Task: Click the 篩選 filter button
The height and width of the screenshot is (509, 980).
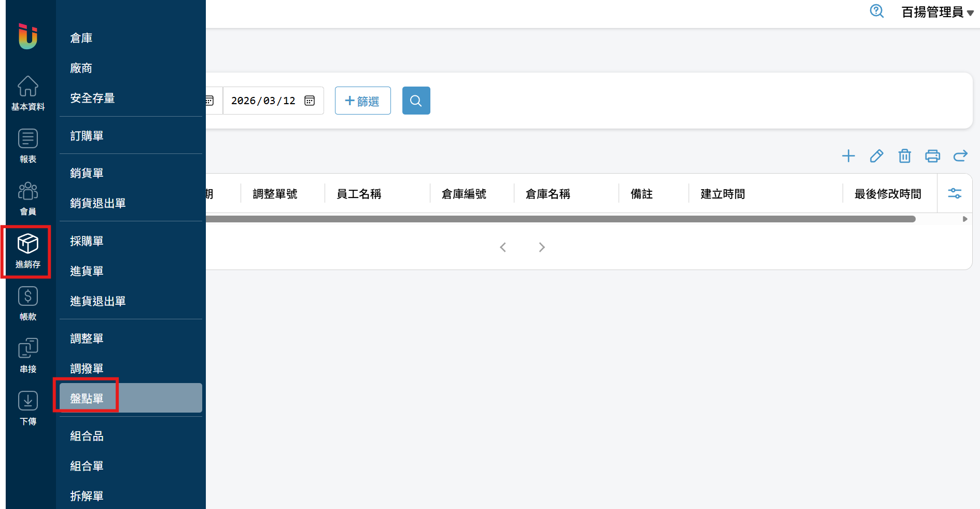Action: (x=362, y=101)
